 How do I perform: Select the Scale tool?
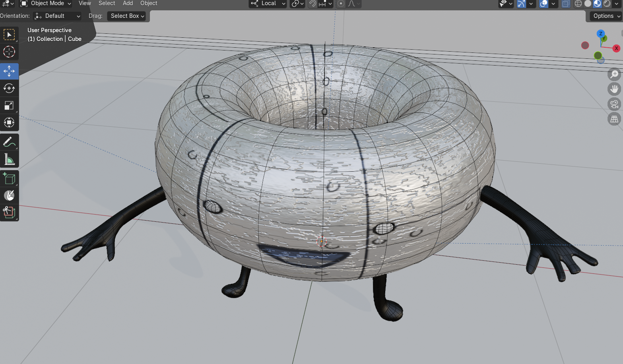point(9,106)
